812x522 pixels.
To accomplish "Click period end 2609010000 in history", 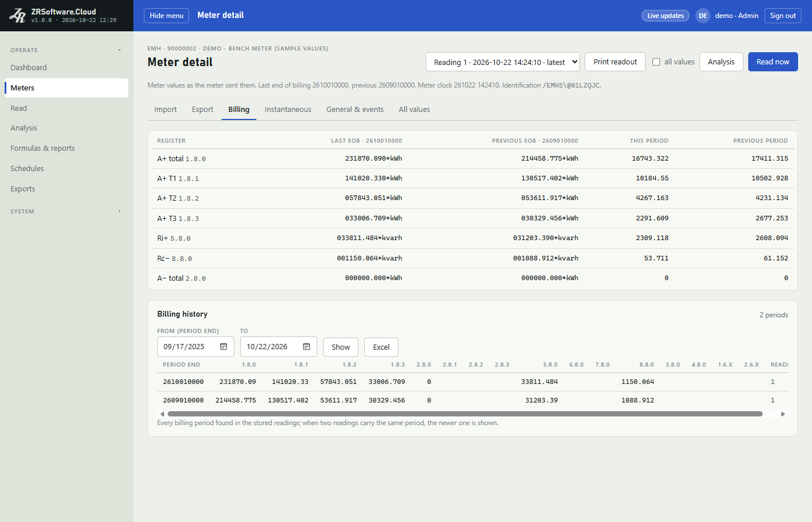I will 183,400.
